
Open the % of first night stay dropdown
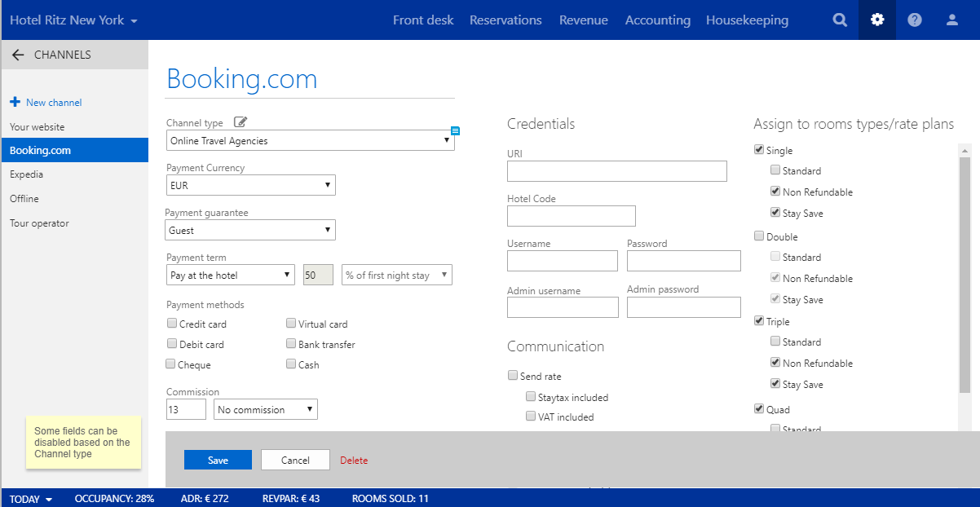pyautogui.click(x=397, y=275)
